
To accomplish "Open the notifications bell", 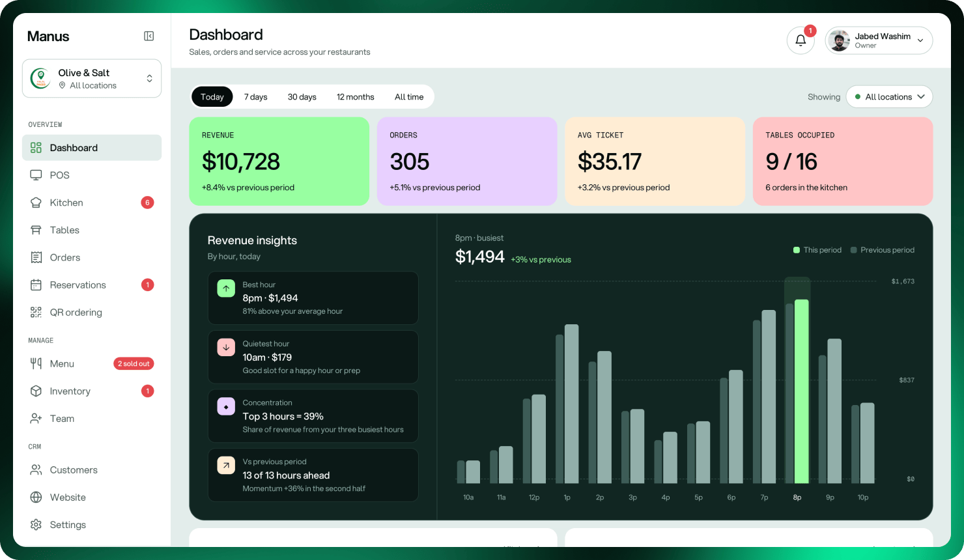I will pos(801,40).
